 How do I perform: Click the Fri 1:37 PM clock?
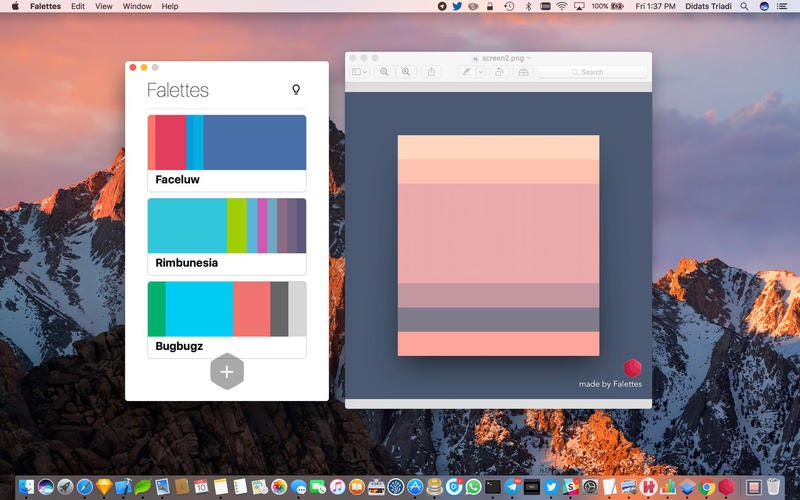pyautogui.click(x=655, y=6)
